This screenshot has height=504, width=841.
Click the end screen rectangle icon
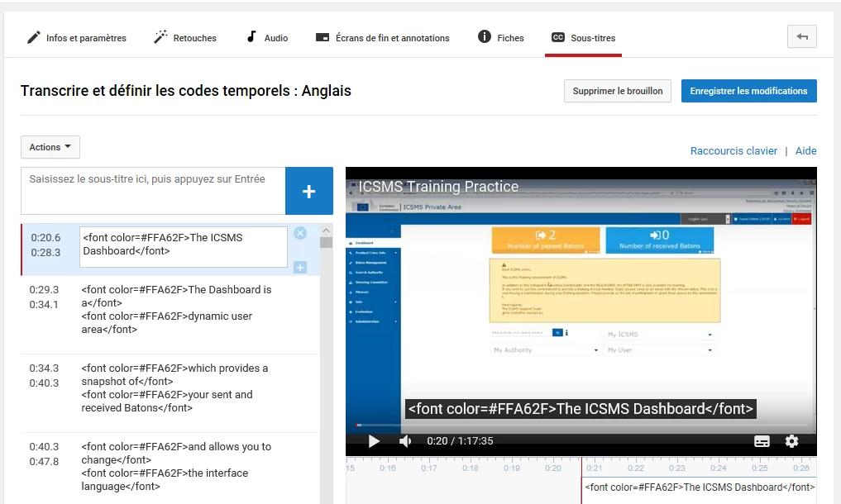tap(323, 37)
